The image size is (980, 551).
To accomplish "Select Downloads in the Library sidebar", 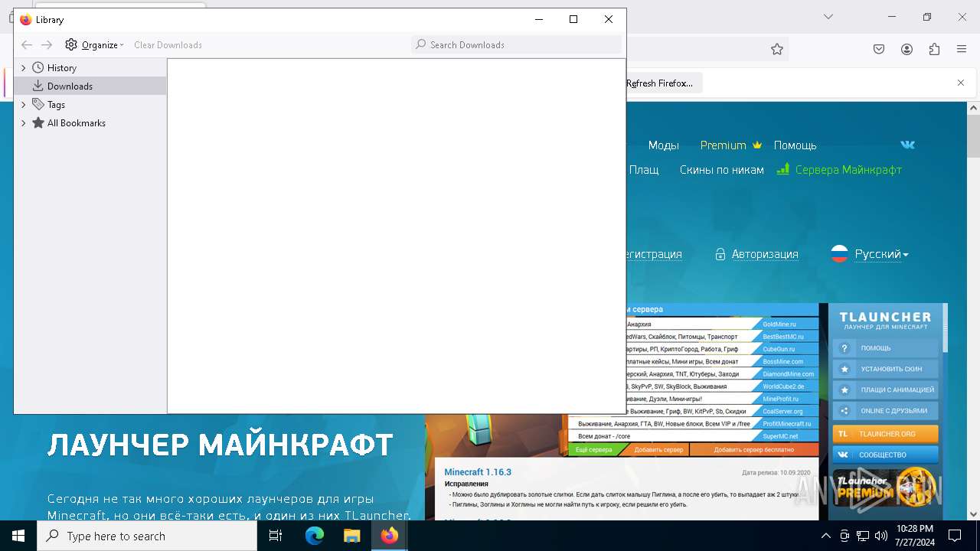I will [x=70, y=86].
